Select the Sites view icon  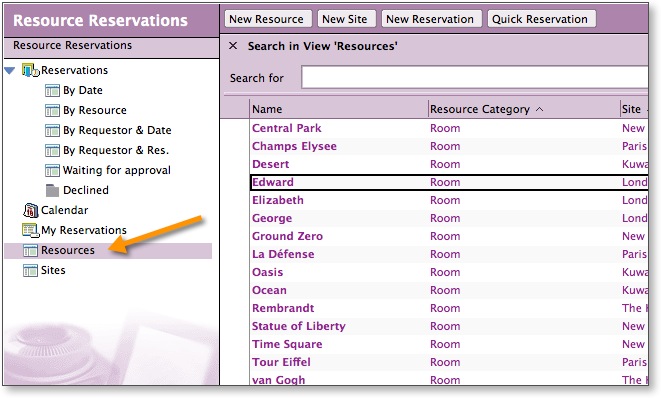click(x=30, y=270)
